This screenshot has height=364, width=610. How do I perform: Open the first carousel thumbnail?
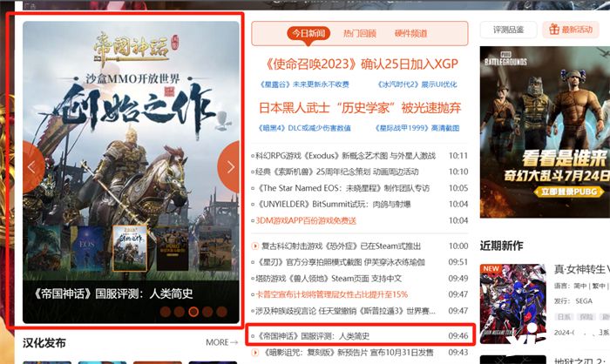coord(44,248)
